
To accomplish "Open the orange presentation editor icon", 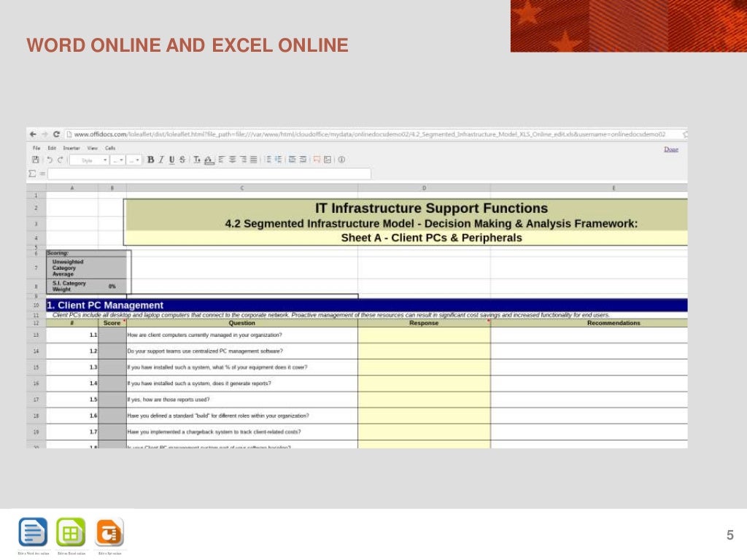I will (109, 532).
